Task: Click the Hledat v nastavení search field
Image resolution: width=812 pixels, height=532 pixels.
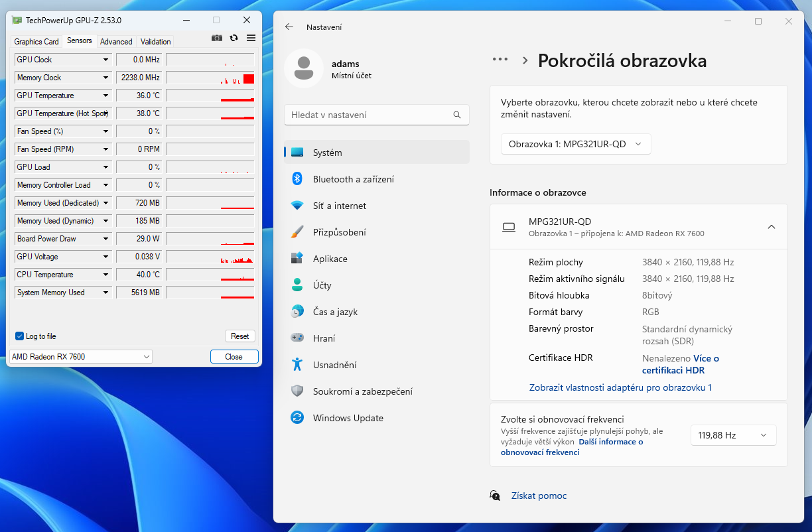Action: pyautogui.click(x=377, y=115)
